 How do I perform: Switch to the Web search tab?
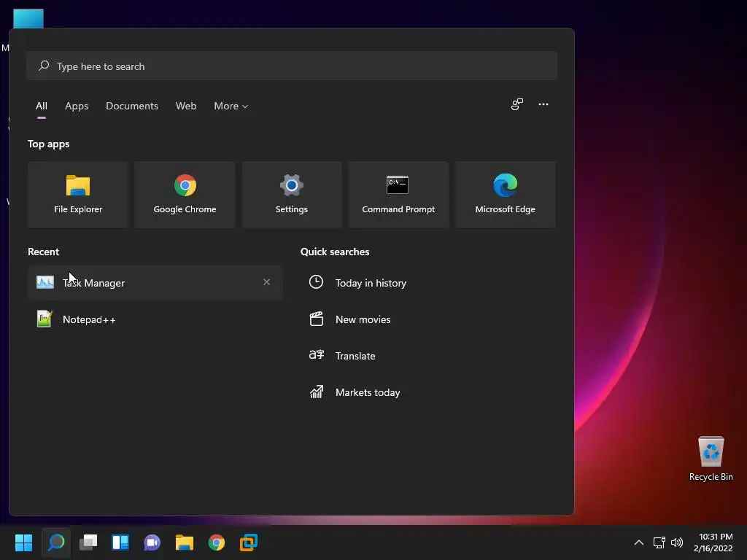tap(186, 106)
